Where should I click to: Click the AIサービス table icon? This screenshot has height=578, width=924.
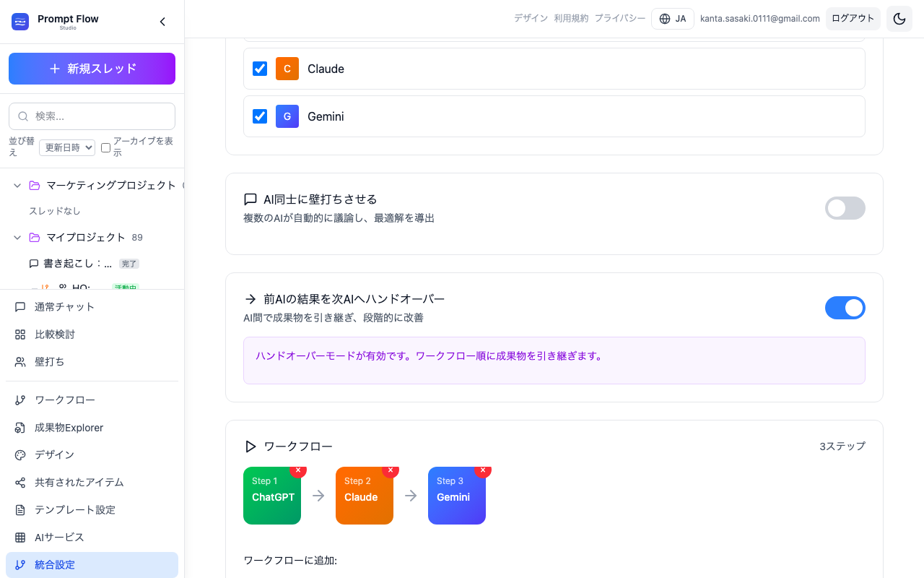coord(20,538)
